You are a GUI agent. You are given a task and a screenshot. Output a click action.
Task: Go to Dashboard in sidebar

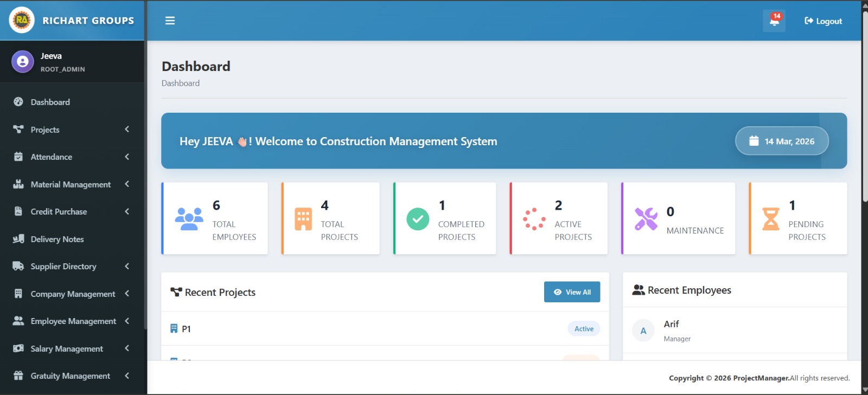(50, 102)
